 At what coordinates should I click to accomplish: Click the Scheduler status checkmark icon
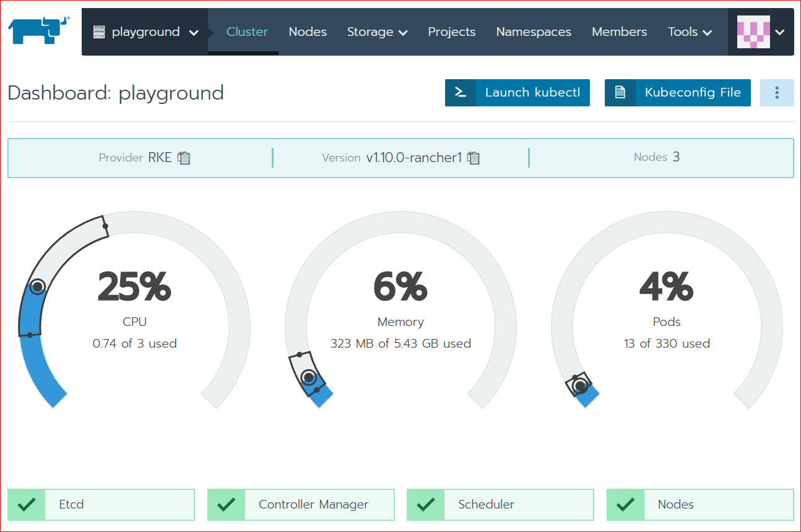click(425, 505)
